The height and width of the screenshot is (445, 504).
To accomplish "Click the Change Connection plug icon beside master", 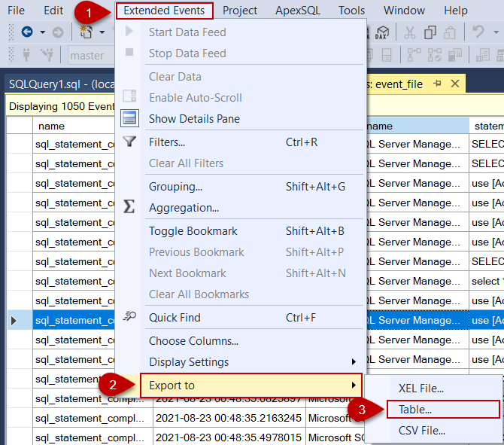I will [x=47, y=55].
